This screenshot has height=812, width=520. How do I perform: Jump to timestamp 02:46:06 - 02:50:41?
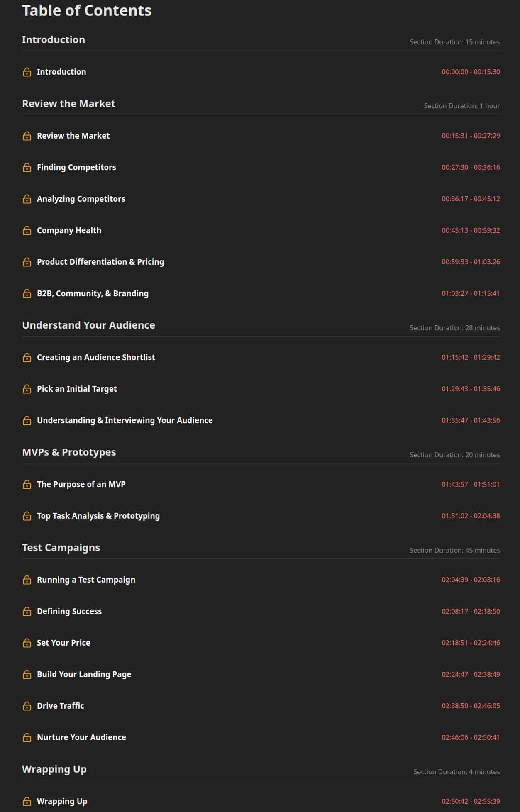(471, 737)
